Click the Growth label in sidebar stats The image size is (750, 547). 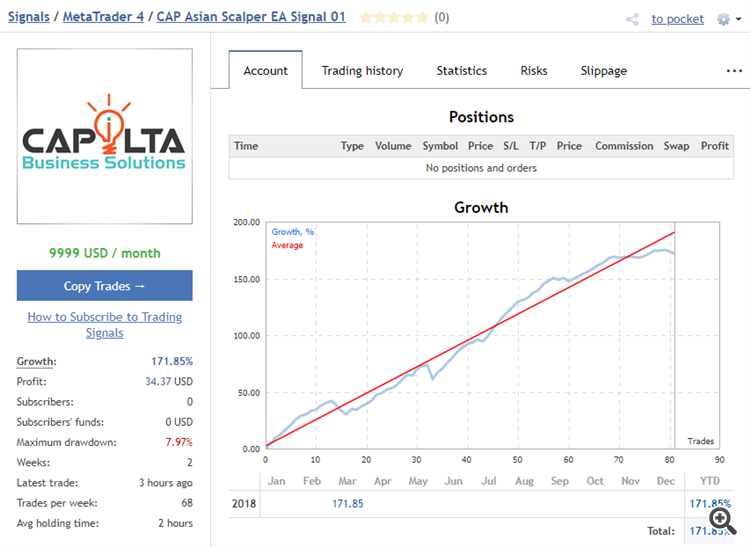(36, 361)
